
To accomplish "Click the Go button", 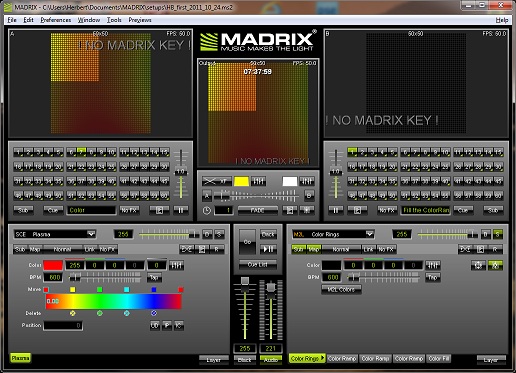I will (247, 242).
